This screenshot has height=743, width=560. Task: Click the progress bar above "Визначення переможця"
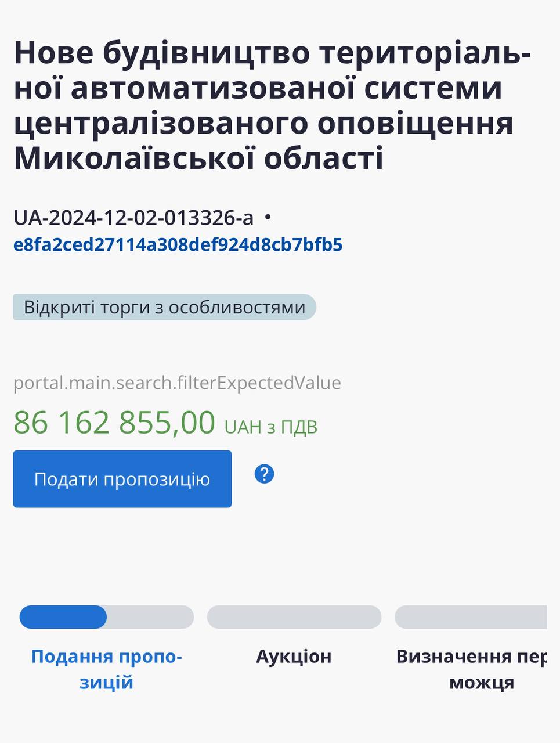(471, 617)
